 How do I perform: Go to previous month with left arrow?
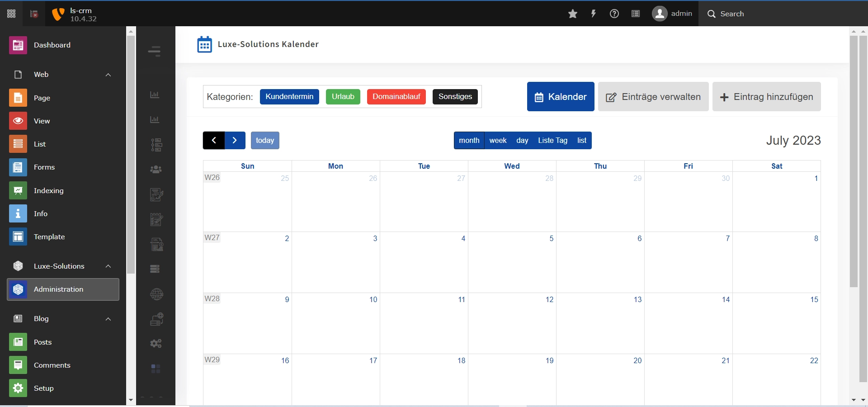214,140
